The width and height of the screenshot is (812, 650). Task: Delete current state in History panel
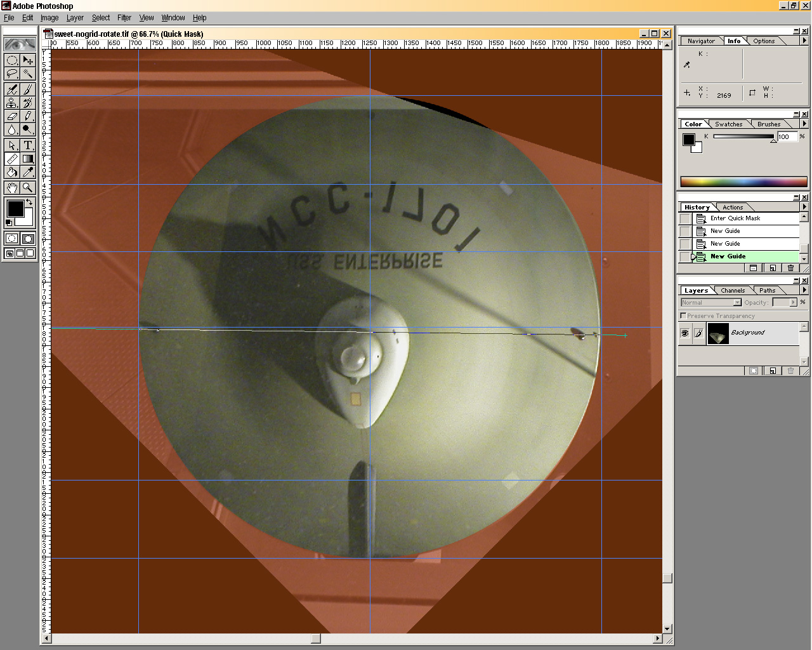[790, 268]
